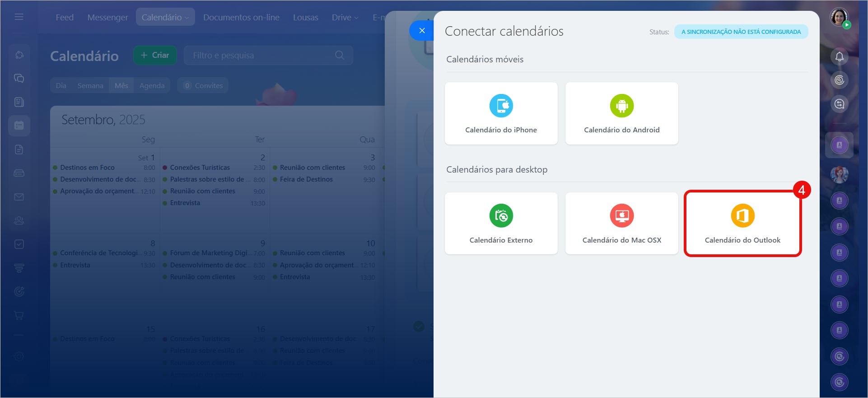
Task: Click the green external calendar sync icon
Action: 501,216
